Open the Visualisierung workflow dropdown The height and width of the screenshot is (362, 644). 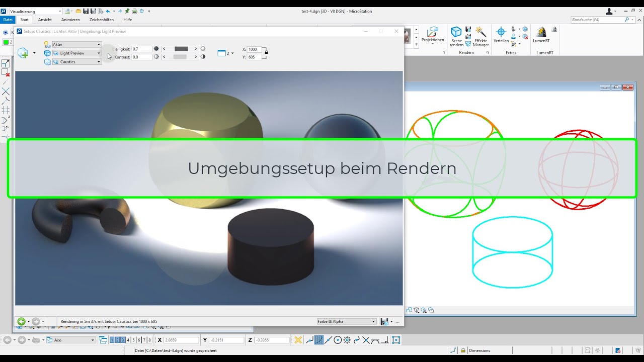point(35,11)
